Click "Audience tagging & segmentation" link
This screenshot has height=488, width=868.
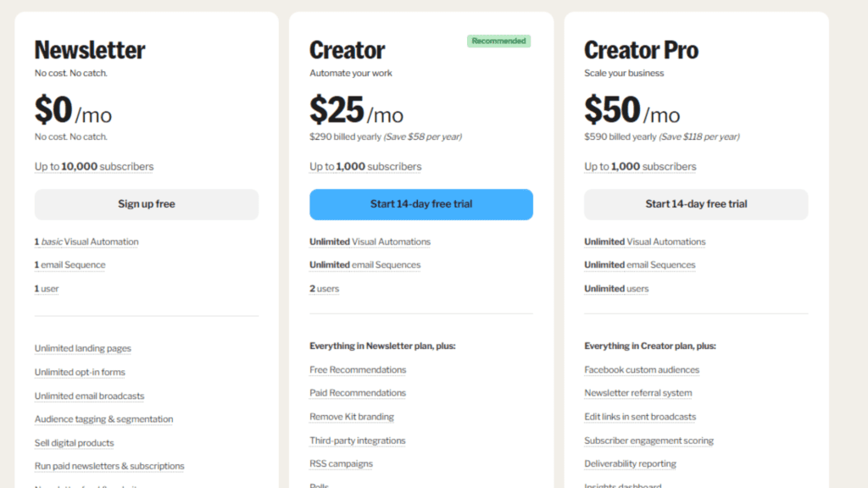103,419
